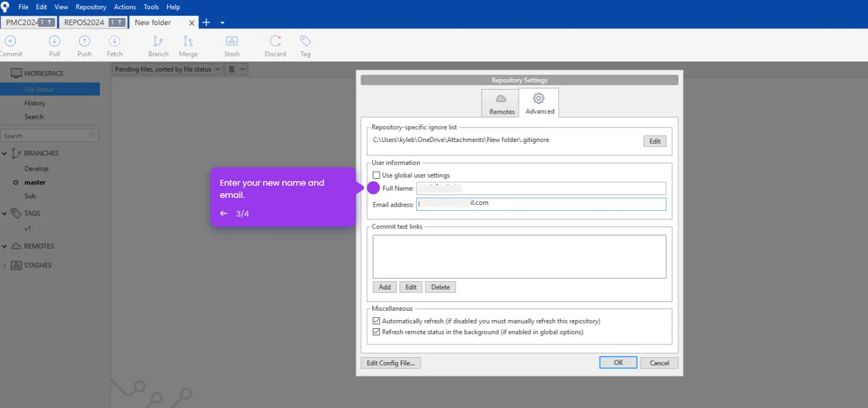Open the View menu
The image size is (868, 408).
tap(61, 7)
